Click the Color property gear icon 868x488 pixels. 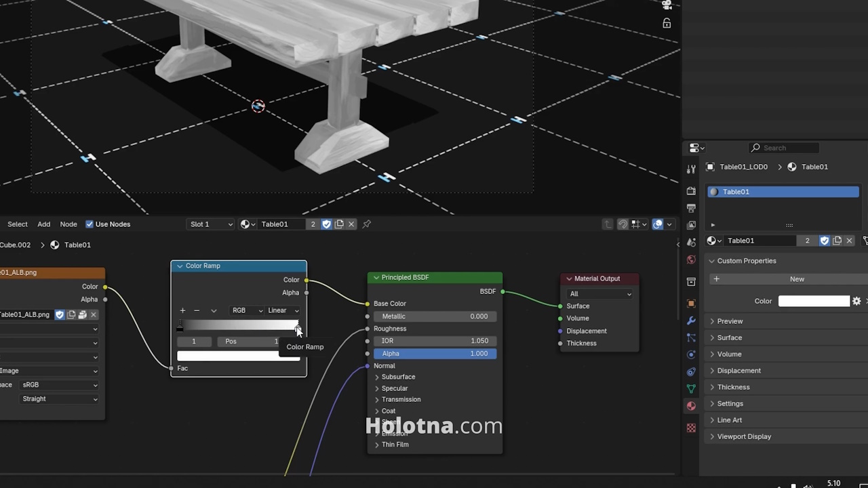856,301
